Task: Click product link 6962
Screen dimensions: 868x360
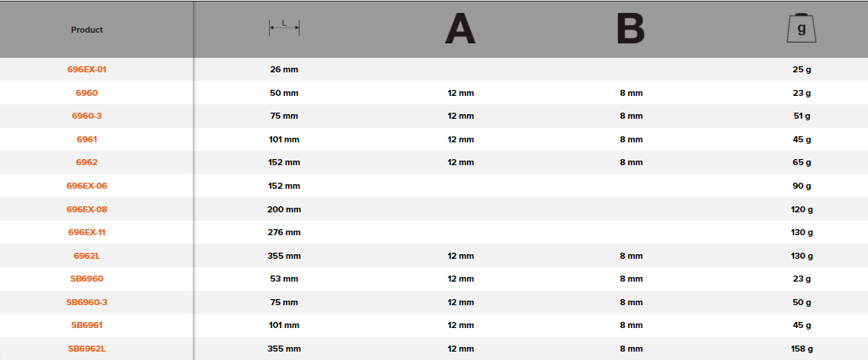Action: tap(87, 162)
